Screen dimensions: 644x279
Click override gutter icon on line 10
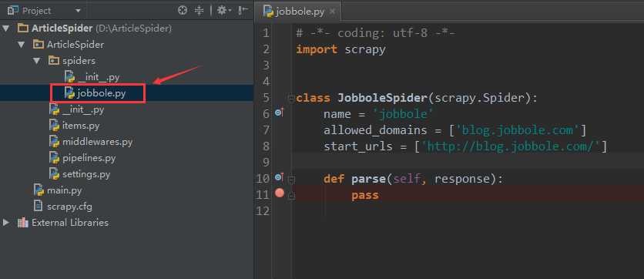click(x=280, y=177)
